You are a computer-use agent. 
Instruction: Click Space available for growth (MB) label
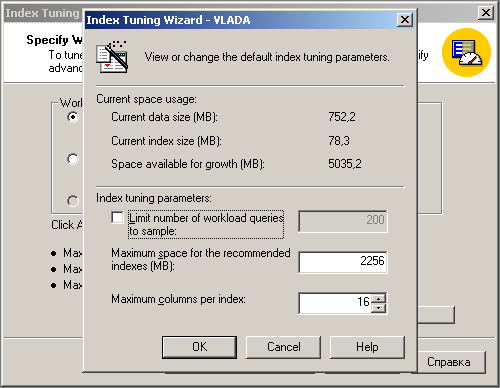(188, 164)
